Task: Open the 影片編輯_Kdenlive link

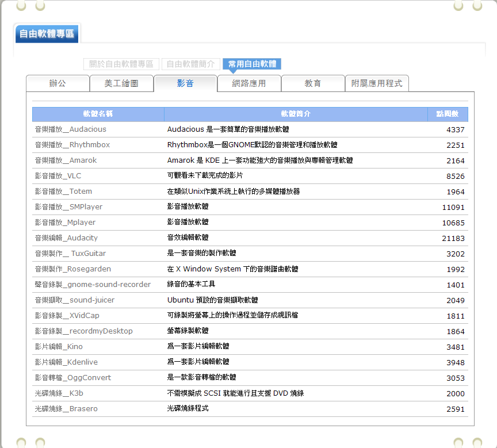Action: [66, 362]
